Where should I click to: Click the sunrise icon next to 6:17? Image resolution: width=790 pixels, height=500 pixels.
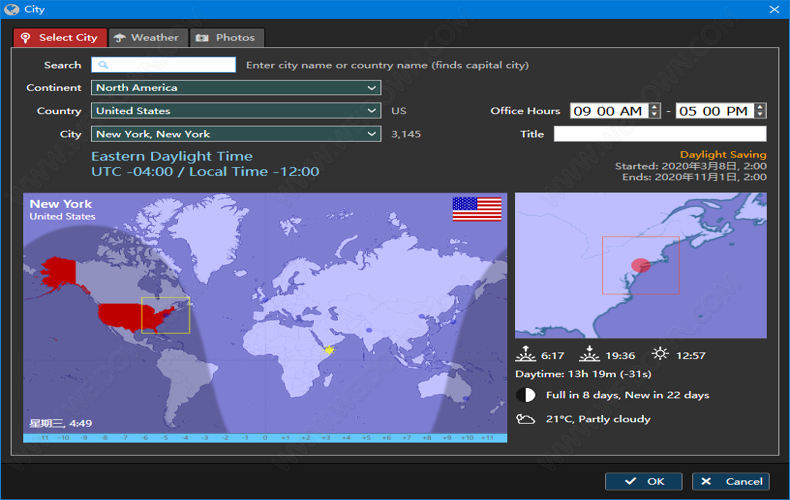click(x=525, y=355)
